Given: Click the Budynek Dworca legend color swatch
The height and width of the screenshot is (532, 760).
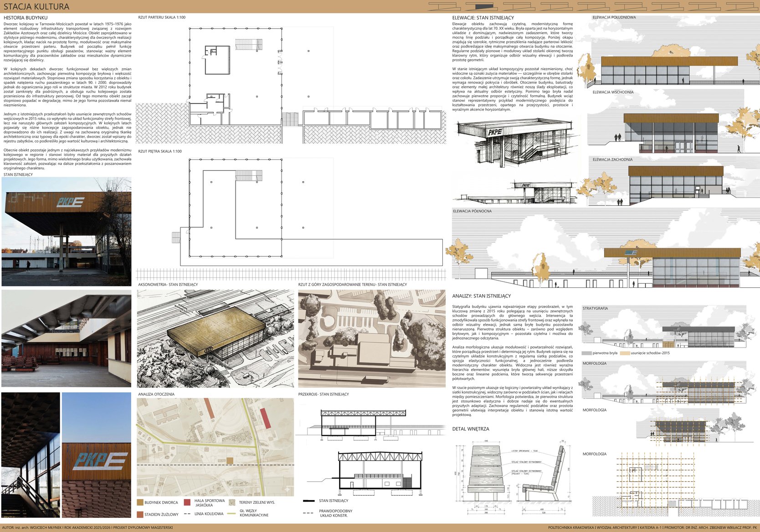Looking at the screenshot, I should click(x=140, y=502).
